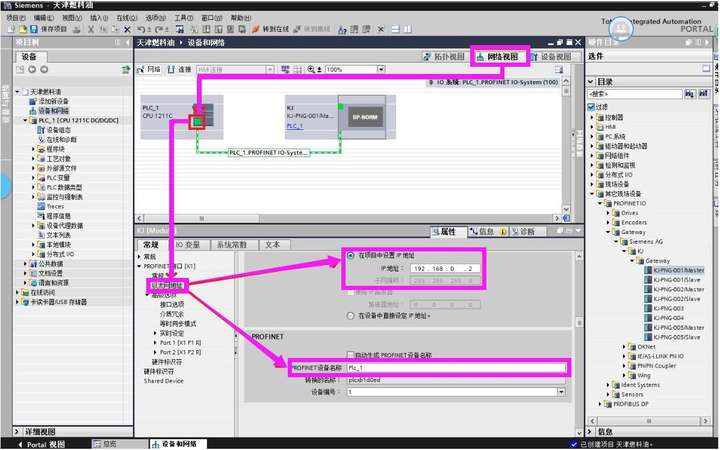Redo the action with the toolbar arrow
Viewport: 720px width, 450px height.
pyautogui.click(x=158, y=29)
